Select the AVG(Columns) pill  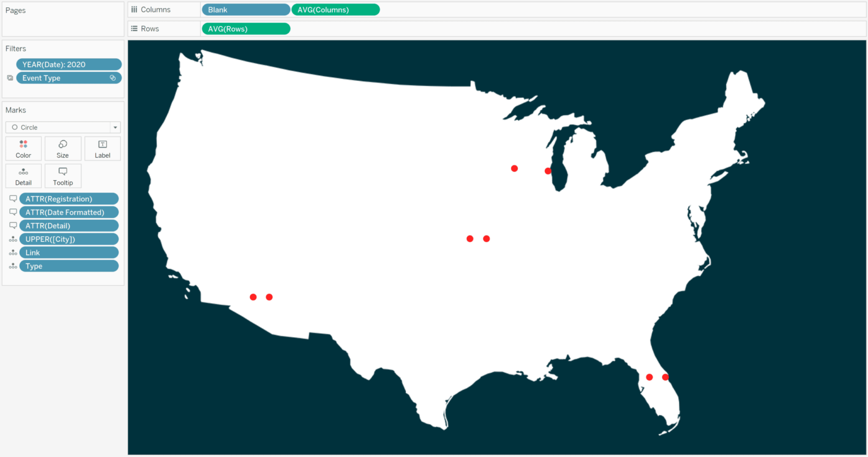335,9
